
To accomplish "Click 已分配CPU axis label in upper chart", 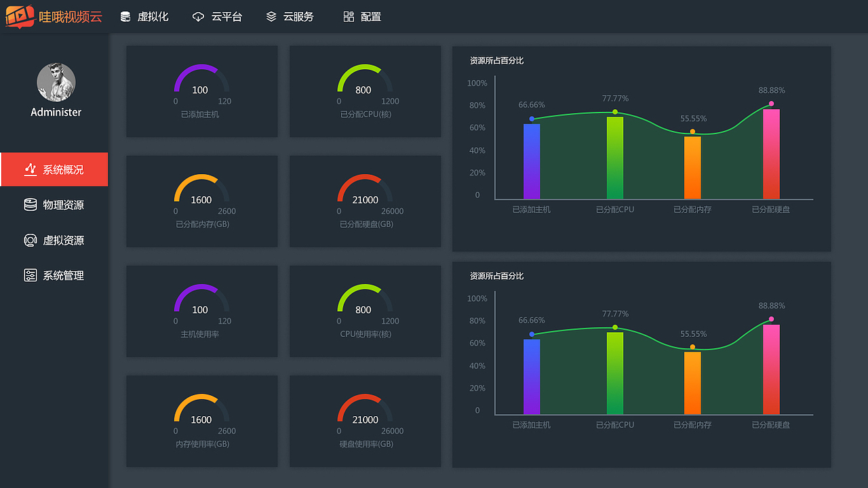I will pyautogui.click(x=615, y=209).
